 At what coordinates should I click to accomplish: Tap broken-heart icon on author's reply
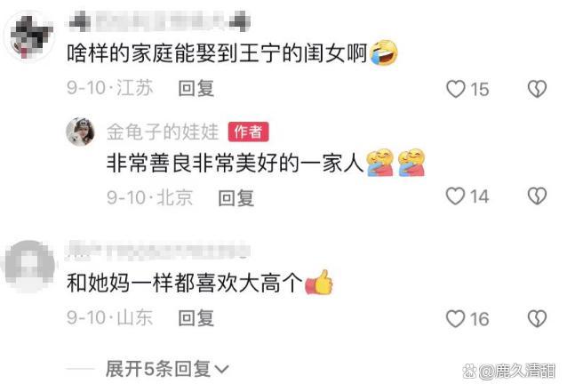(x=537, y=196)
